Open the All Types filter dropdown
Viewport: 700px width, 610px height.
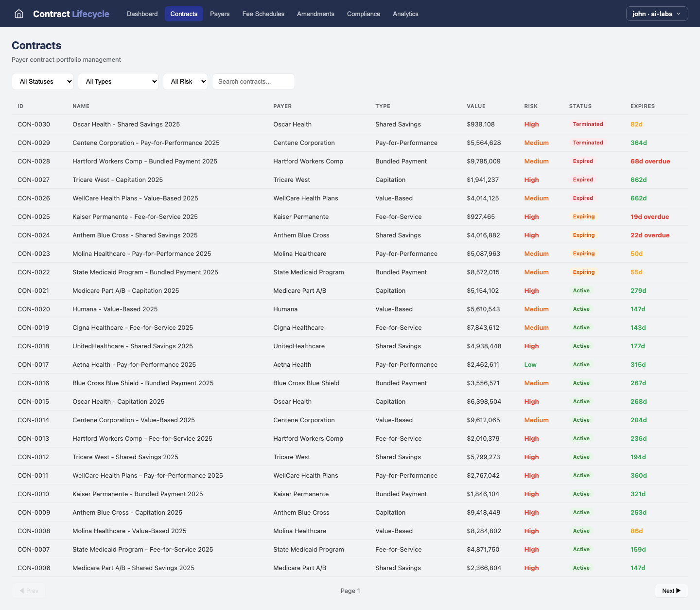pos(118,81)
